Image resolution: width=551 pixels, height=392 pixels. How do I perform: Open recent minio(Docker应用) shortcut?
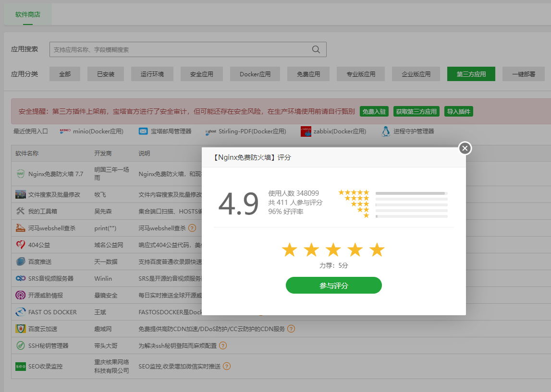coord(91,131)
